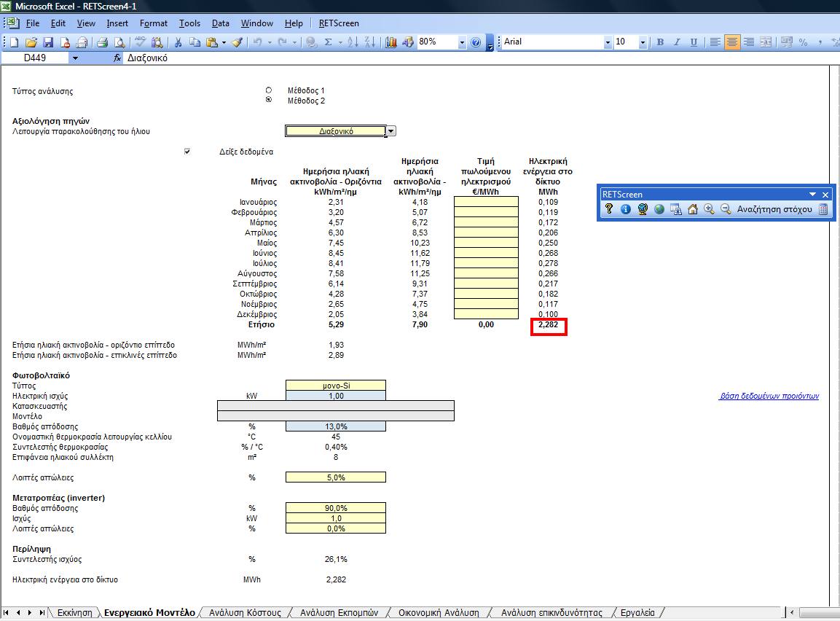The width and height of the screenshot is (840, 621).
Task: Align text right in the cell
Action: (x=749, y=42)
